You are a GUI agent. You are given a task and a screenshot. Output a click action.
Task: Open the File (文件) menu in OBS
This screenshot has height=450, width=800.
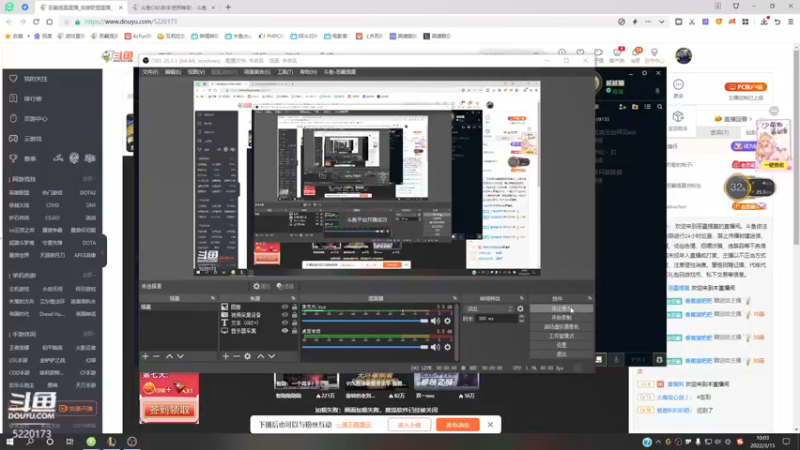point(150,72)
